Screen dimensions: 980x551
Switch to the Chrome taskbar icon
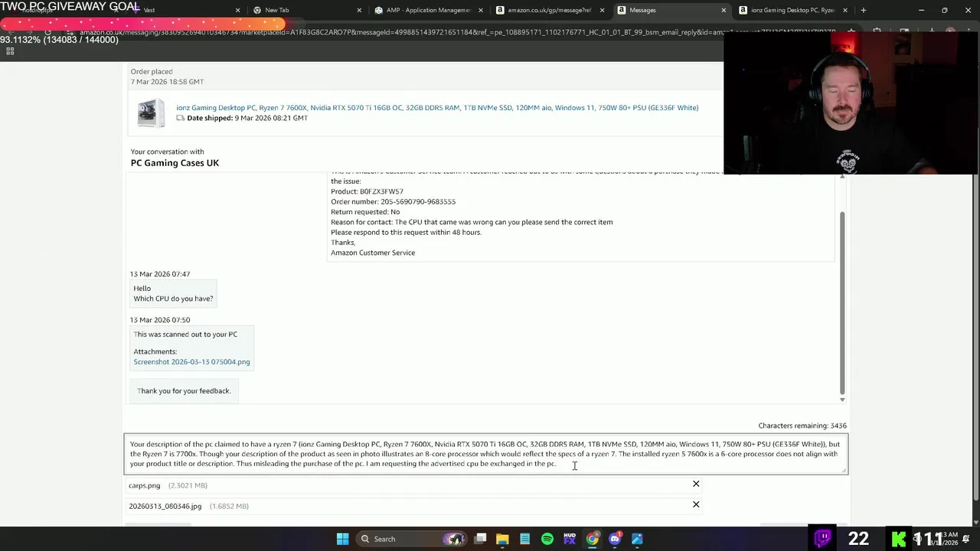coord(592,539)
